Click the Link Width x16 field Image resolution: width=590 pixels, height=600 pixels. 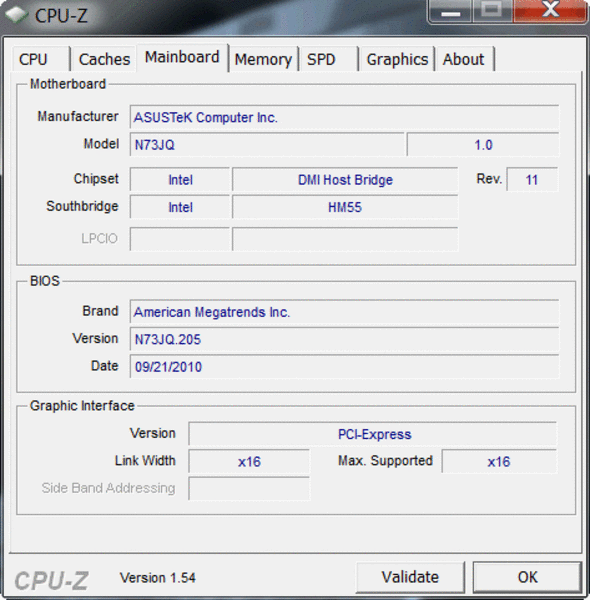click(x=249, y=461)
